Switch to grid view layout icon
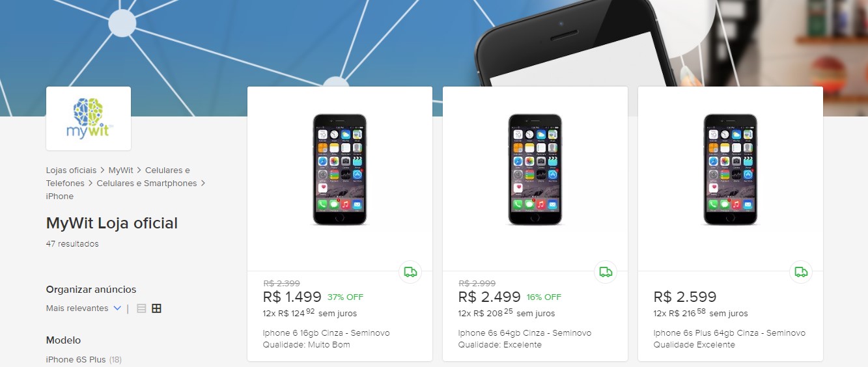Image resolution: width=868 pixels, height=367 pixels. tap(156, 308)
